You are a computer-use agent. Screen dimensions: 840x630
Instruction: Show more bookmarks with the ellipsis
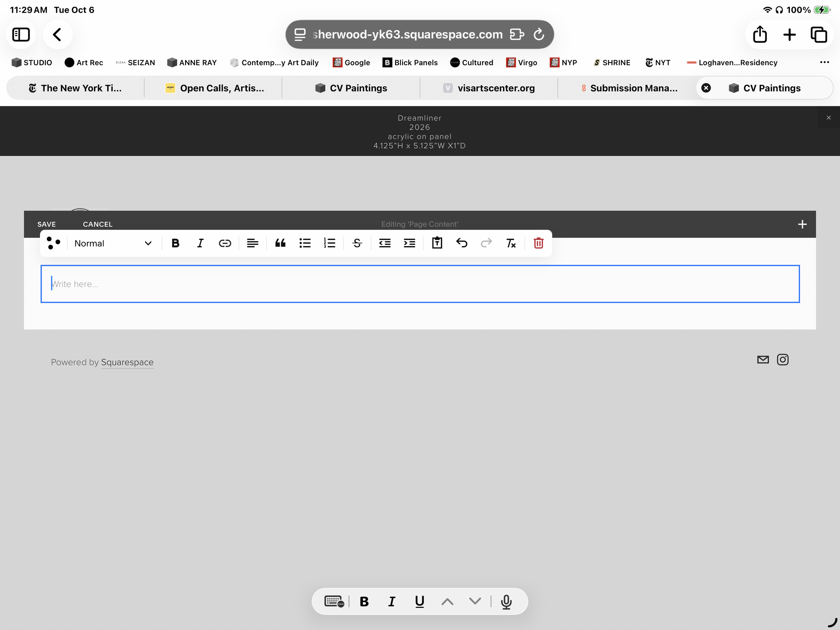point(824,62)
